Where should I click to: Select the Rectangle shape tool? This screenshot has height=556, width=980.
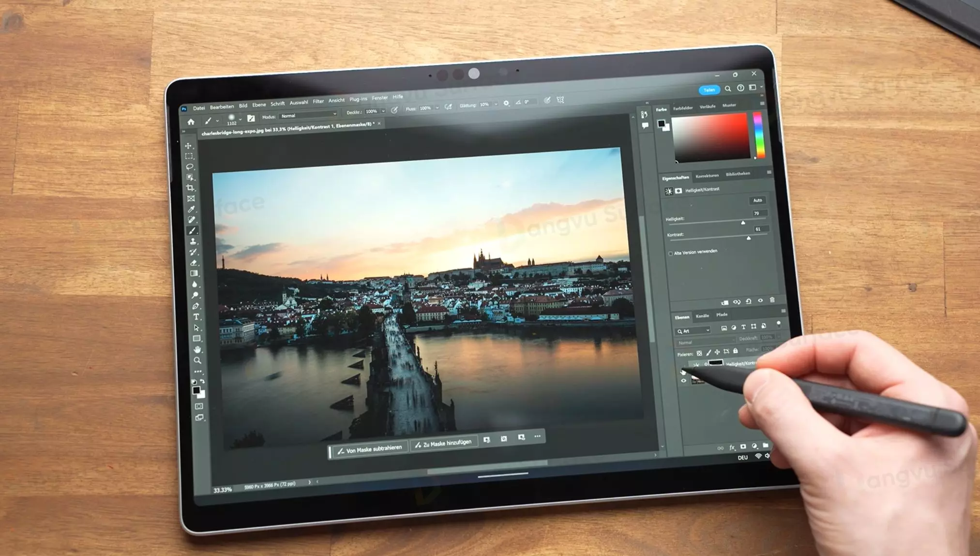point(196,339)
